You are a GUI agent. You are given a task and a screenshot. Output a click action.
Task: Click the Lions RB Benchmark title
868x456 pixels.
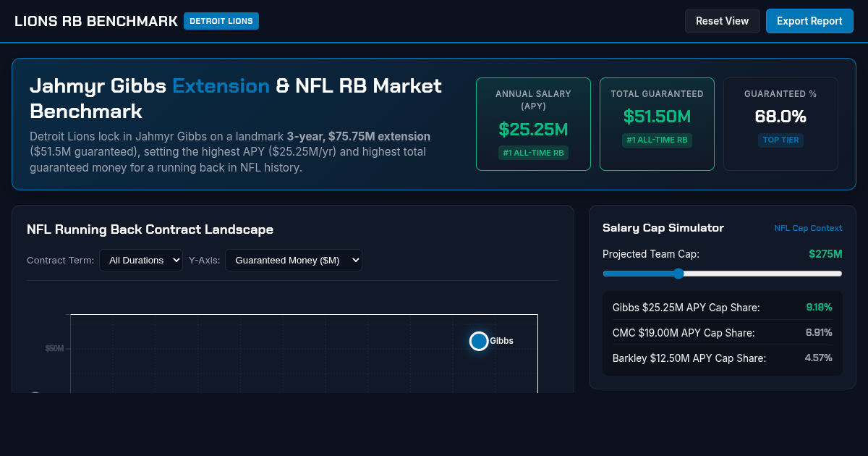[96, 21]
